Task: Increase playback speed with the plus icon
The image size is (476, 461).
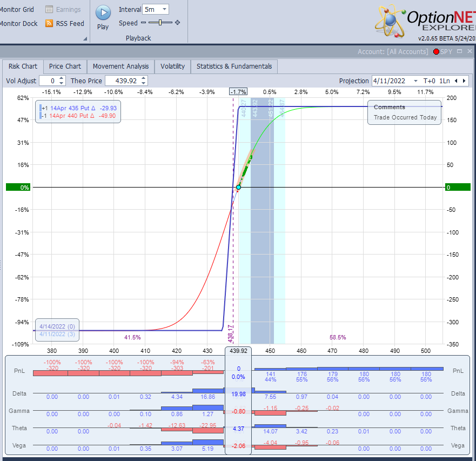Action: click(178, 23)
